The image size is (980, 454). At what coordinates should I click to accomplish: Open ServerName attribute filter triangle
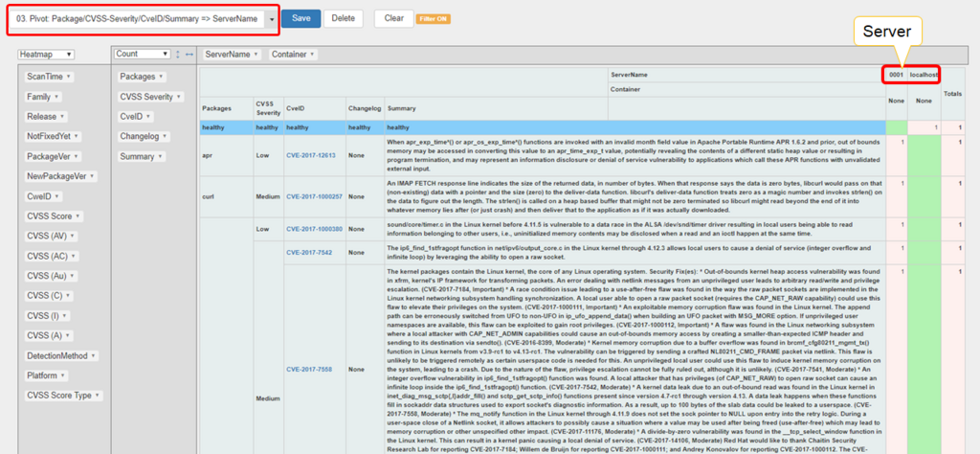(x=256, y=55)
